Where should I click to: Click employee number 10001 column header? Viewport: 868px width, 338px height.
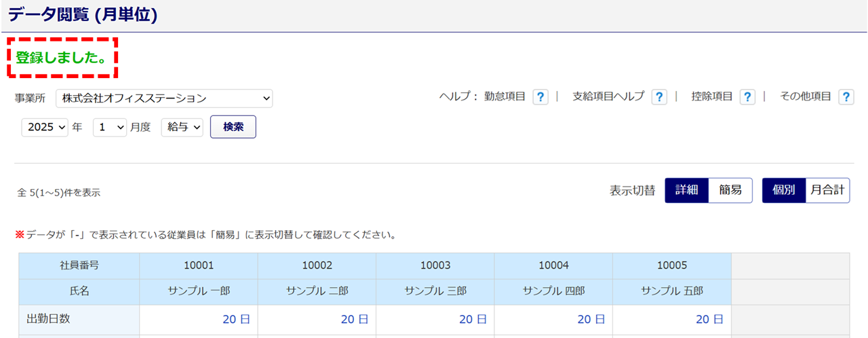[199, 265]
